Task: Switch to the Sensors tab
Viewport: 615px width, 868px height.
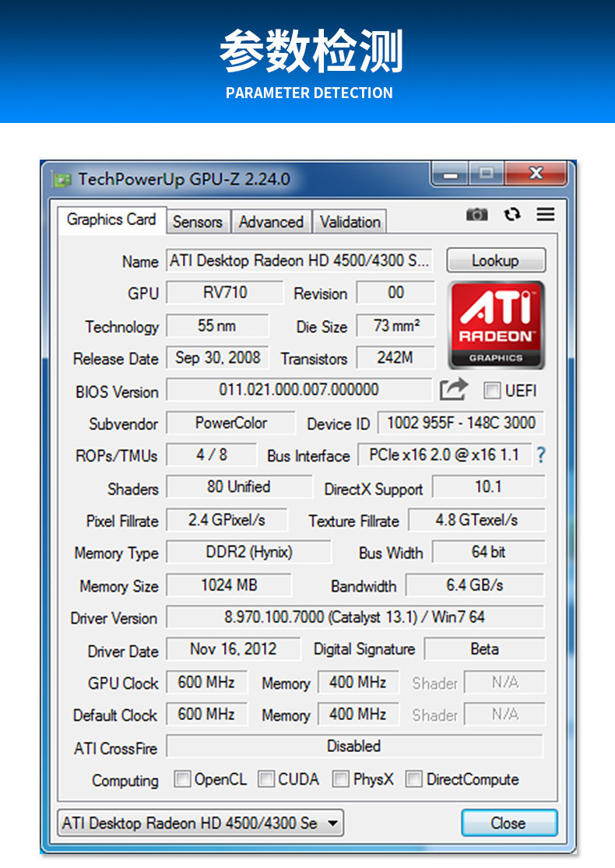Action: pyautogui.click(x=198, y=221)
